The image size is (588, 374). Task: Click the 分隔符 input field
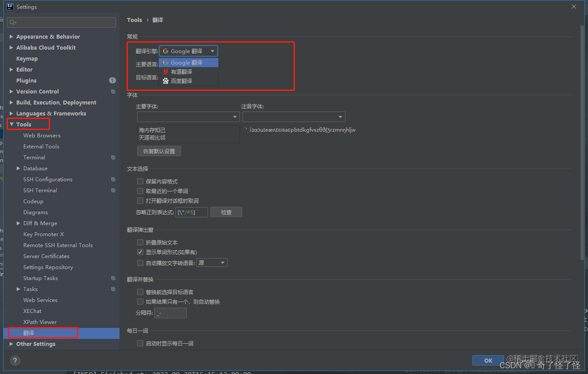coord(171,313)
